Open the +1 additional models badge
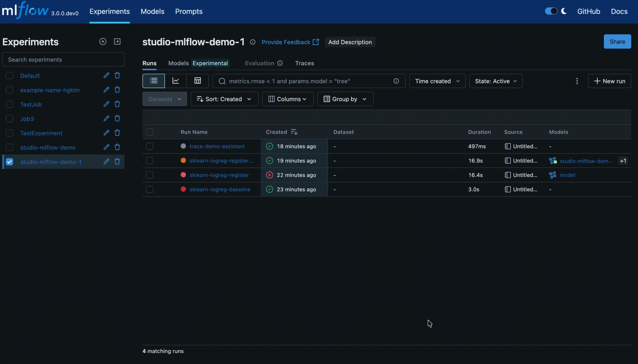This screenshot has height=364, width=638. [x=623, y=161]
